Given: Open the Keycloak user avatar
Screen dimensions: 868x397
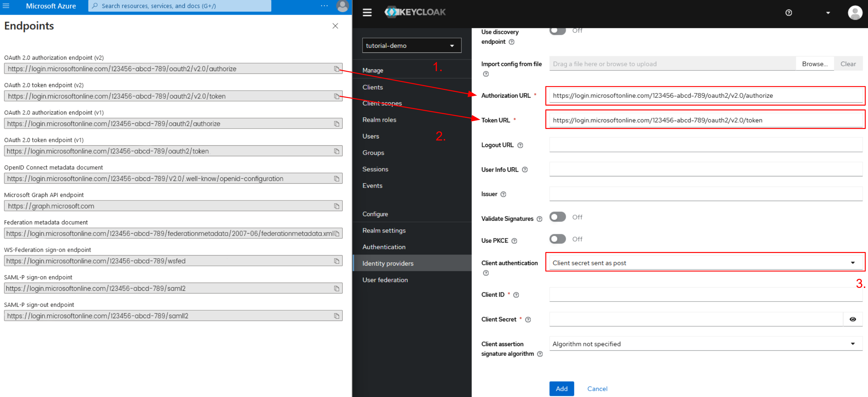Looking at the screenshot, I should (x=855, y=13).
